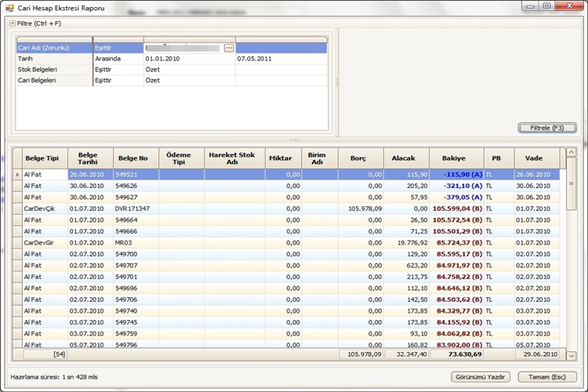The width and height of the screenshot is (588, 392).
Task: Open the Cari Adı lookup ellipsis button
Action: point(229,48)
